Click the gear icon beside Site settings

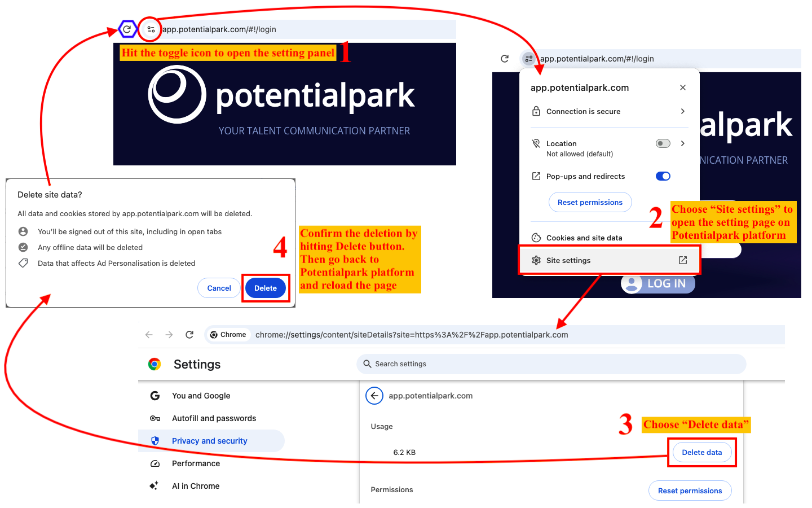(x=536, y=260)
